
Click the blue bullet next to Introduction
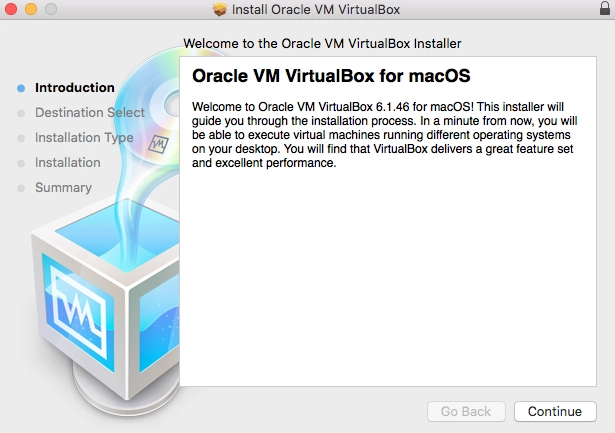21,88
